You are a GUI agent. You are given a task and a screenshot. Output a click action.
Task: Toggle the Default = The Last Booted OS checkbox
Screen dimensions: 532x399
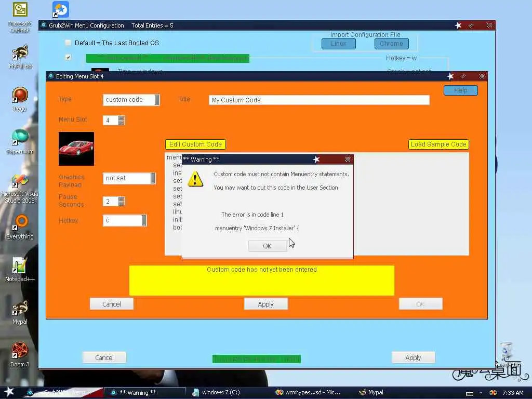point(68,43)
